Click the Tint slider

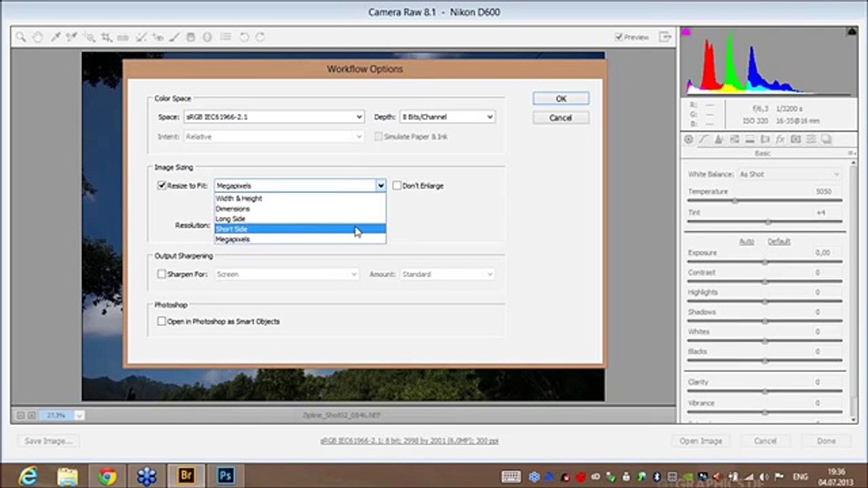[x=765, y=222]
